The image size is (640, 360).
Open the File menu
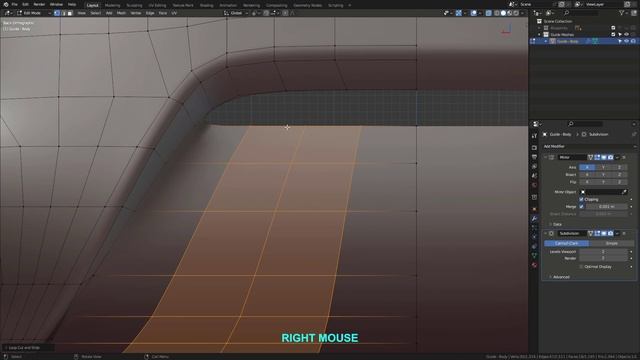pos(14,4)
